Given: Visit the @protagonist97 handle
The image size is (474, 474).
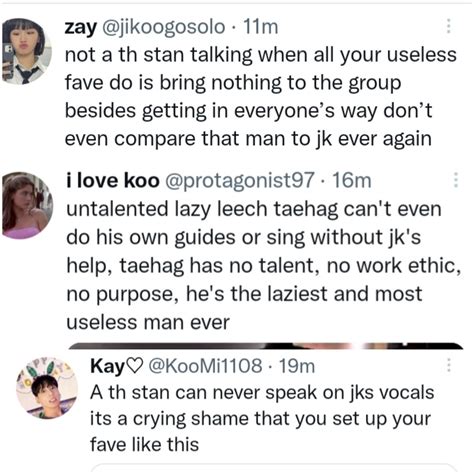Looking at the screenshot, I should (240, 181).
